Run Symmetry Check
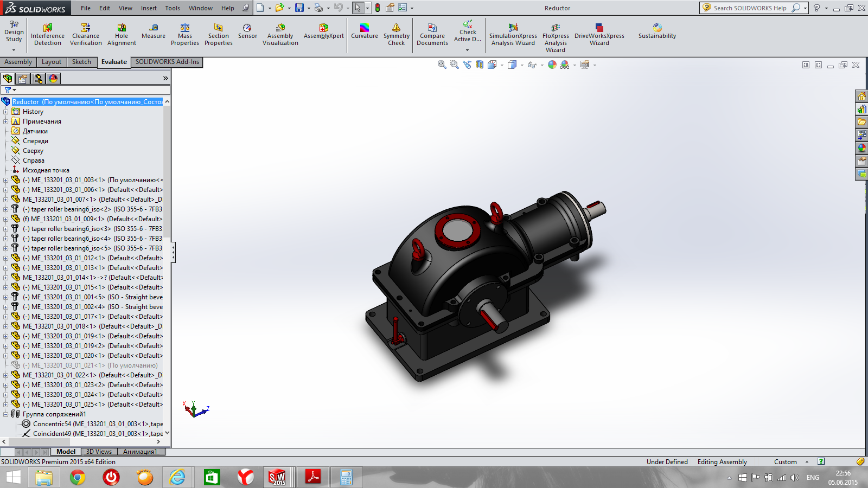 point(397,35)
